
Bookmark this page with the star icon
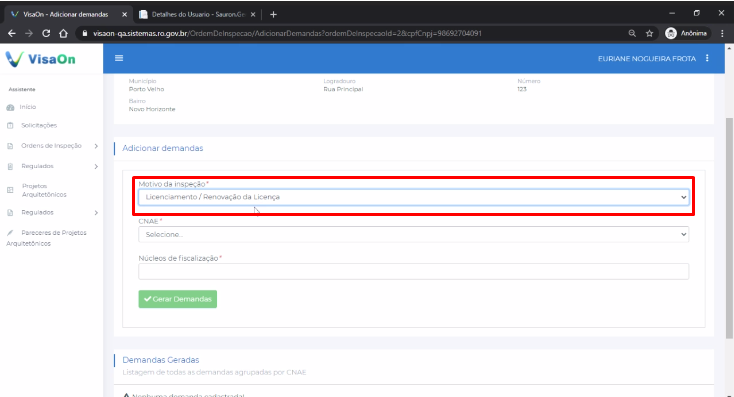point(649,33)
